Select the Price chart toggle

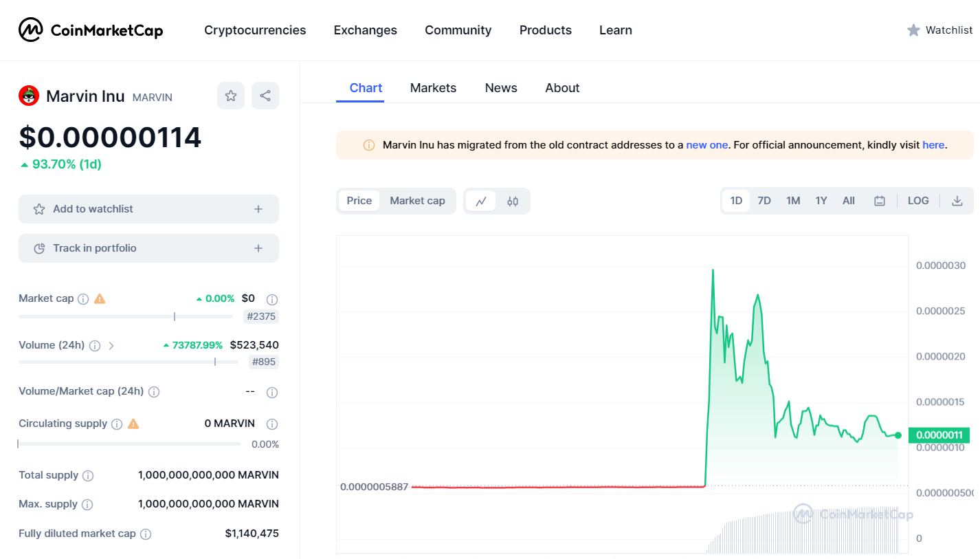[359, 201]
